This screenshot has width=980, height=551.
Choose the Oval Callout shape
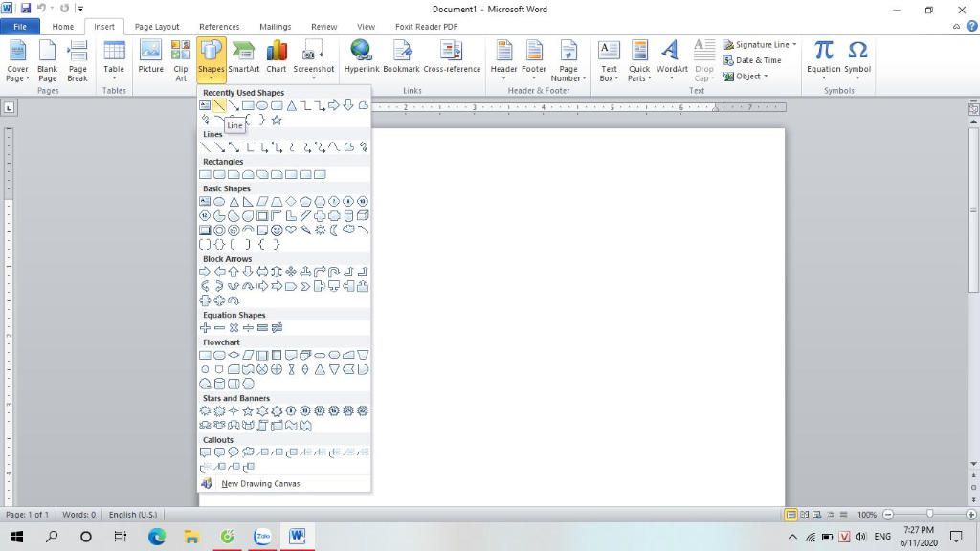click(x=234, y=452)
